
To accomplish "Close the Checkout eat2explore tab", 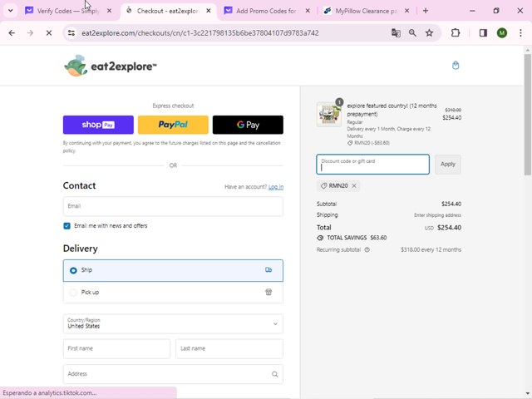I will click(x=209, y=11).
